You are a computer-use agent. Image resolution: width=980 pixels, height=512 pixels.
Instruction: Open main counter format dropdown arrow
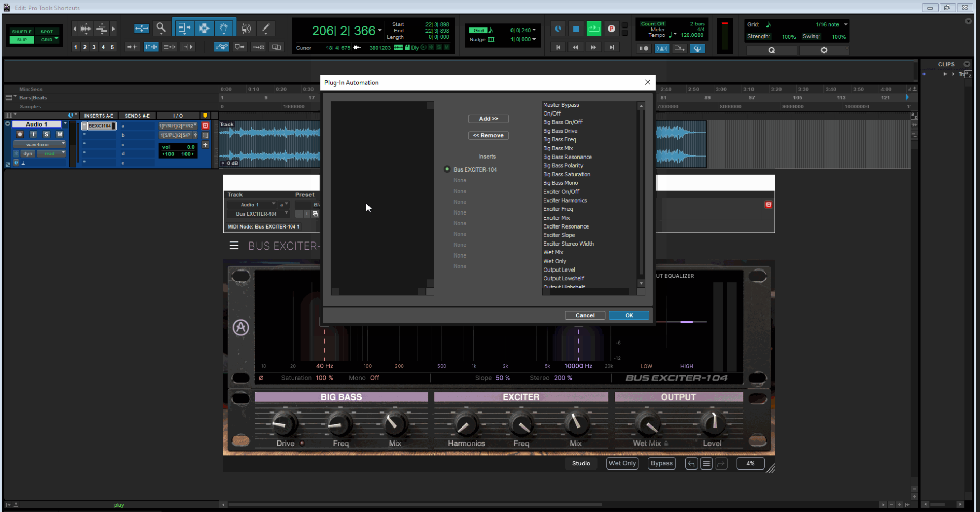(x=380, y=31)
